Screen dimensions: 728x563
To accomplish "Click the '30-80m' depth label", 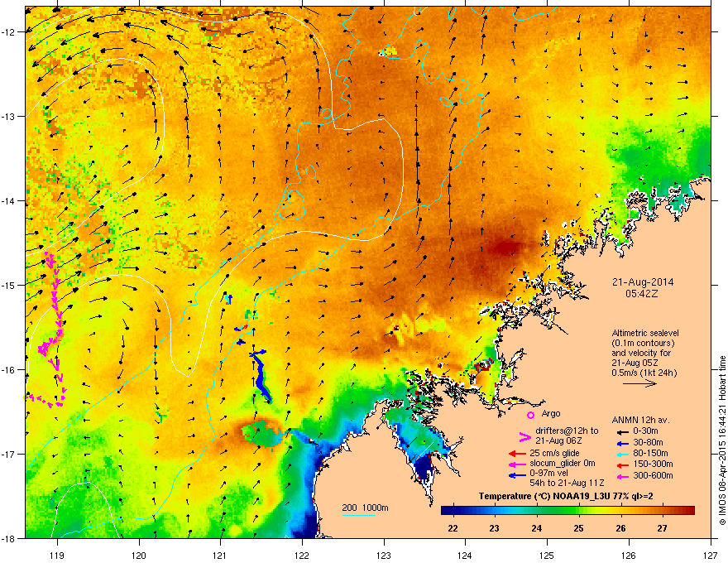I will (648, 442).
